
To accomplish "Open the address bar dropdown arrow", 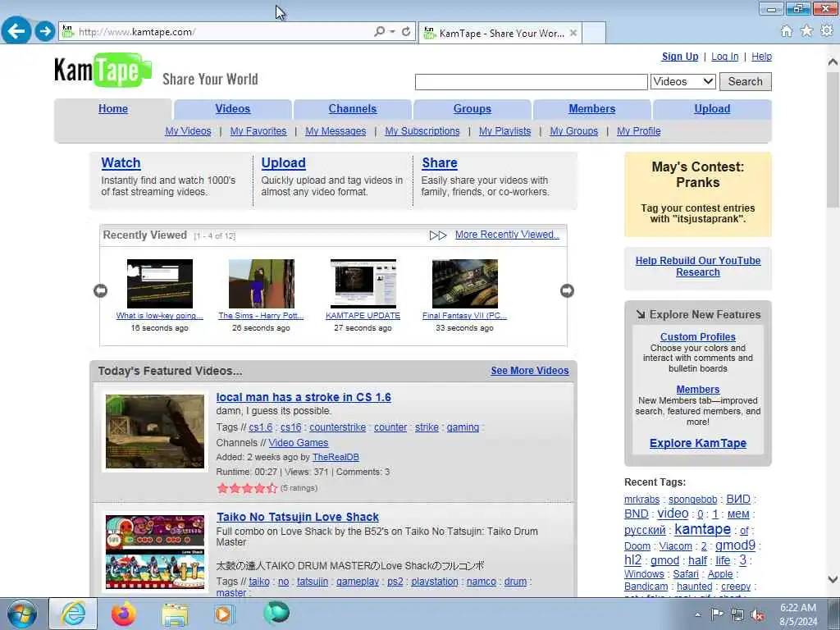I will pos(393,32).
